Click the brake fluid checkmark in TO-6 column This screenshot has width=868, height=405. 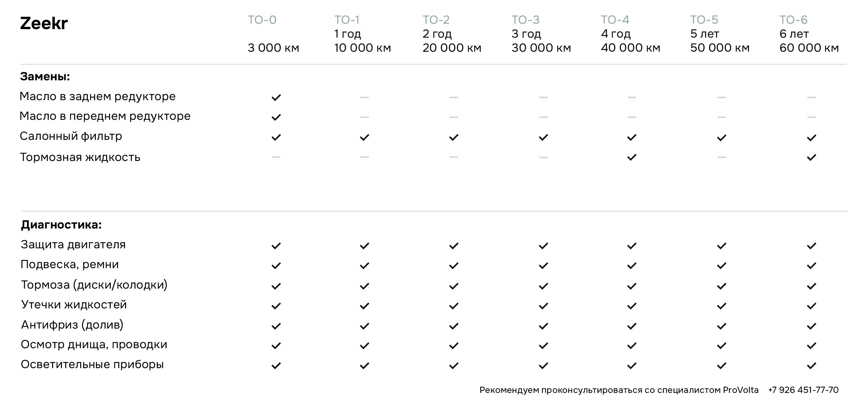(811, 157)
